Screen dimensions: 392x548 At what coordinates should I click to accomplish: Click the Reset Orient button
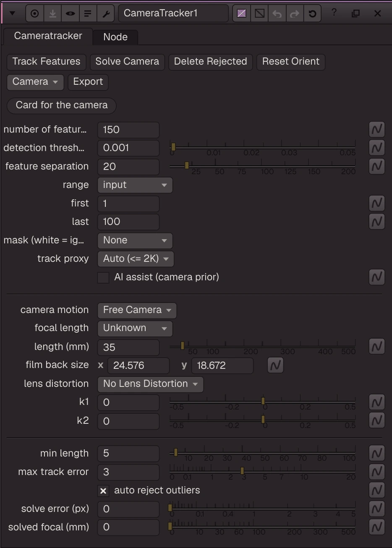click(x=291, y=62)
